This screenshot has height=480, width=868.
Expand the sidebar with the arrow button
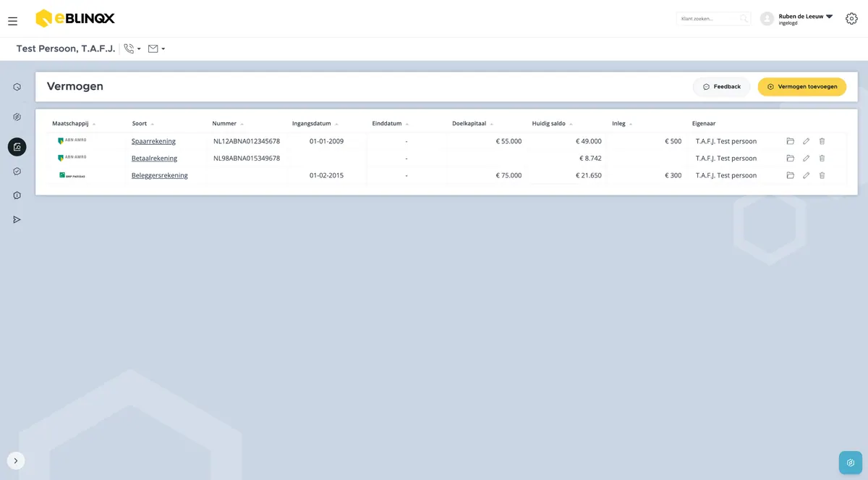point(16,460)
